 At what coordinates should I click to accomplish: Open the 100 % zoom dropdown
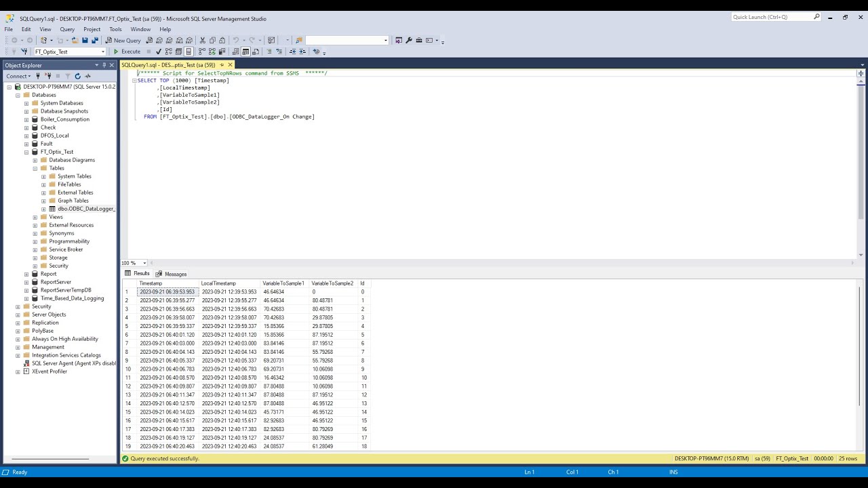point(143,263)
